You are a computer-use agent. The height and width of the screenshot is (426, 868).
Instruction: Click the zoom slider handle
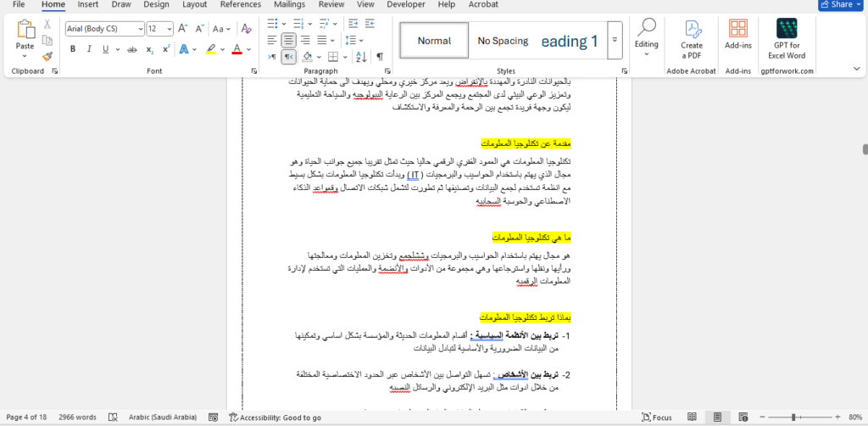click(793, 418)
